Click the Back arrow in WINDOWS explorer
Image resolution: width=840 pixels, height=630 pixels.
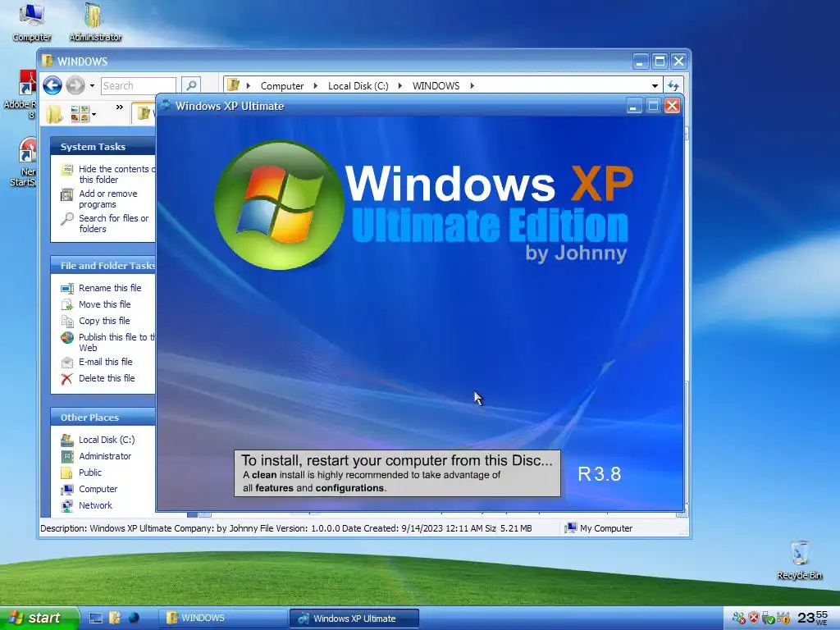click(x=52, y=85)
